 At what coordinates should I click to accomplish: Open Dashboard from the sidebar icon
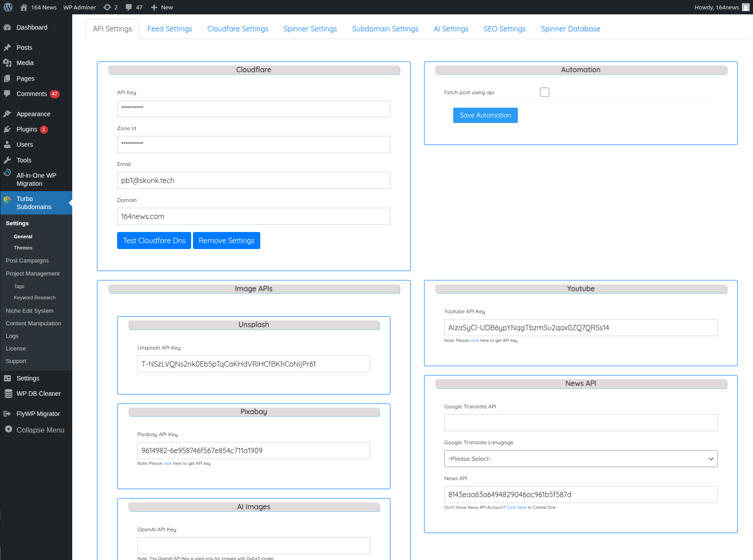coord(8,27)
